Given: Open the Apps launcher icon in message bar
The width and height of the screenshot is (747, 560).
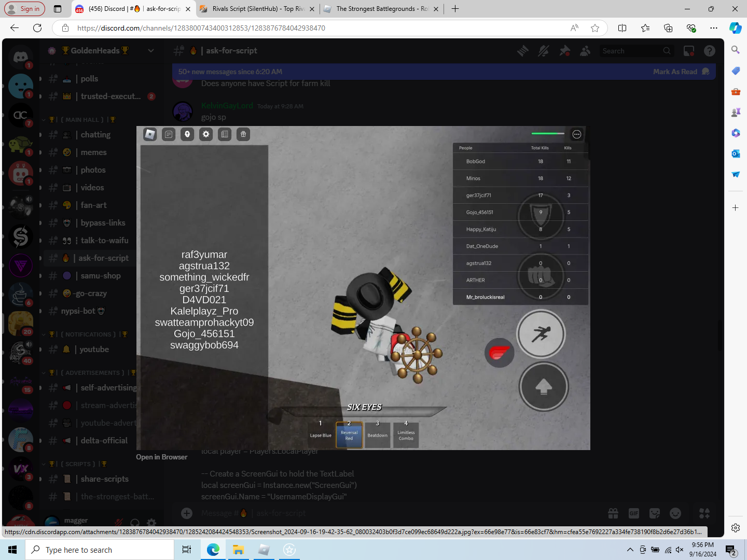Looking at the screenshot, I should [704, 513].
